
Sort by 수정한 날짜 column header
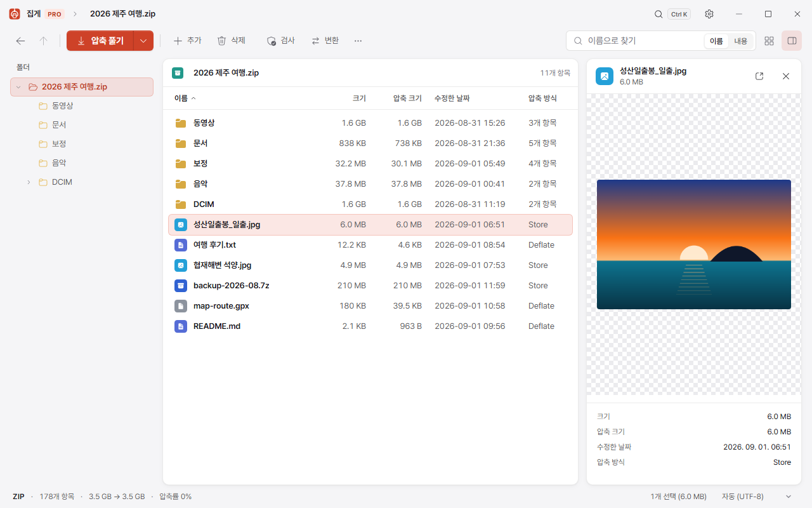452,98
